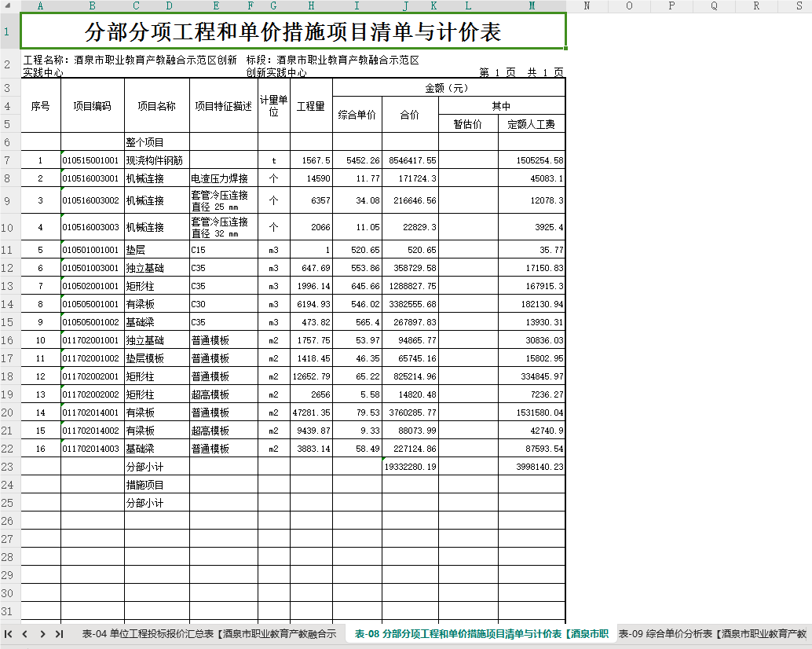Screen dimensions: 812x649
Task: Click the merged title cell 分部分项工程和单价措施项目清单与计价表
Action: [293, 31]
